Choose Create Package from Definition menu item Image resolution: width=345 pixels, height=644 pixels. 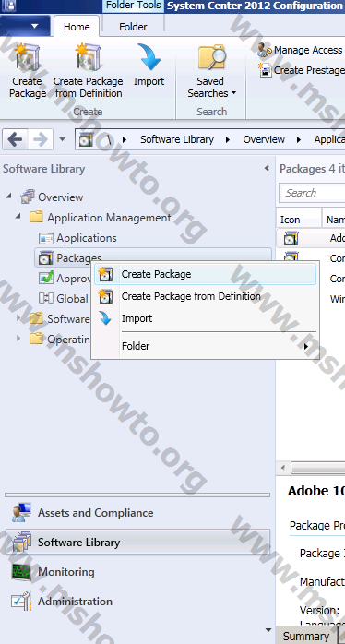point(205,296)
